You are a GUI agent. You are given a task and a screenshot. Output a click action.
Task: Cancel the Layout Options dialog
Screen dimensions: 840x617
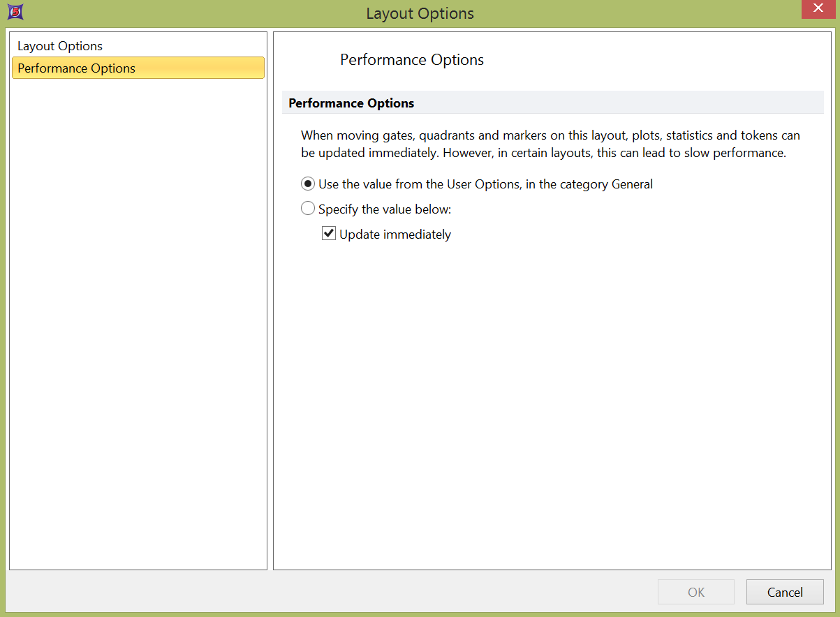(x=784, y=592)
